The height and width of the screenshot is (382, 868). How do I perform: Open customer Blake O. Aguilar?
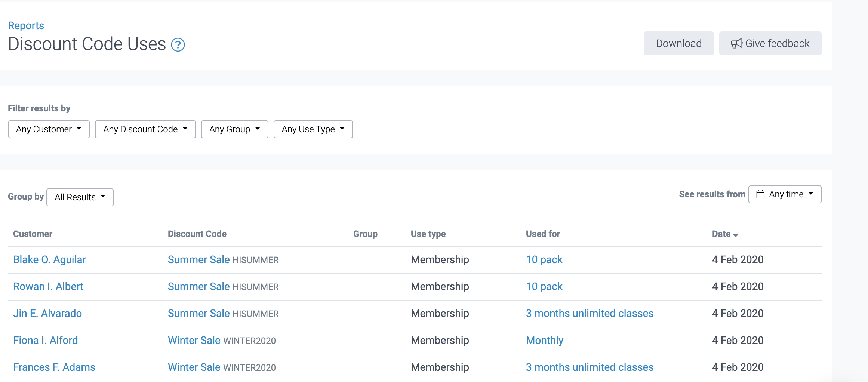point(49,260)
